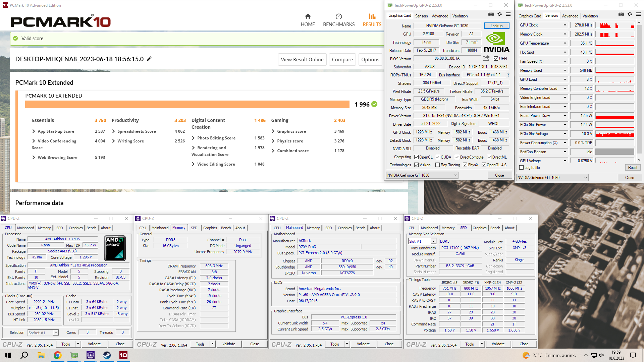Click the GPU Name field NVIDIA GeForce GT 1030

(x=447, y=26)
